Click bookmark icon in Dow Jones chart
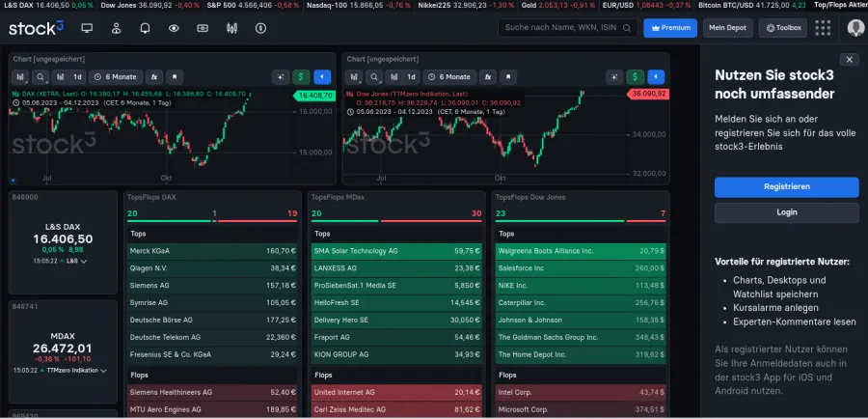Viewport: 868px width, 419px height. pos(508,77)
